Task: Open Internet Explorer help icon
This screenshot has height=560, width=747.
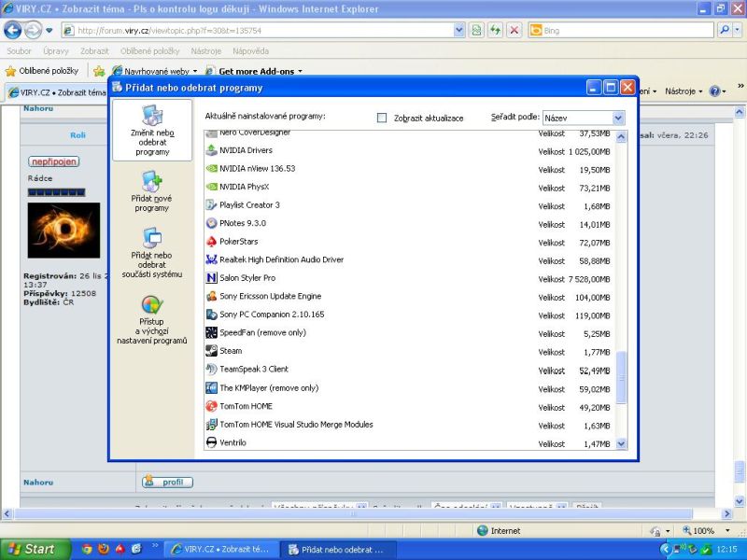Action: 714,91
